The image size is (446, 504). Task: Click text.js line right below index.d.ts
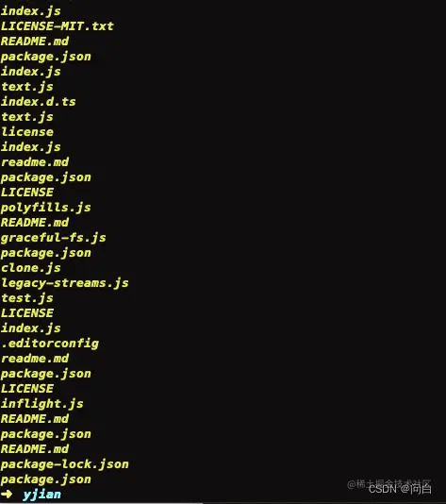[27, 117]
